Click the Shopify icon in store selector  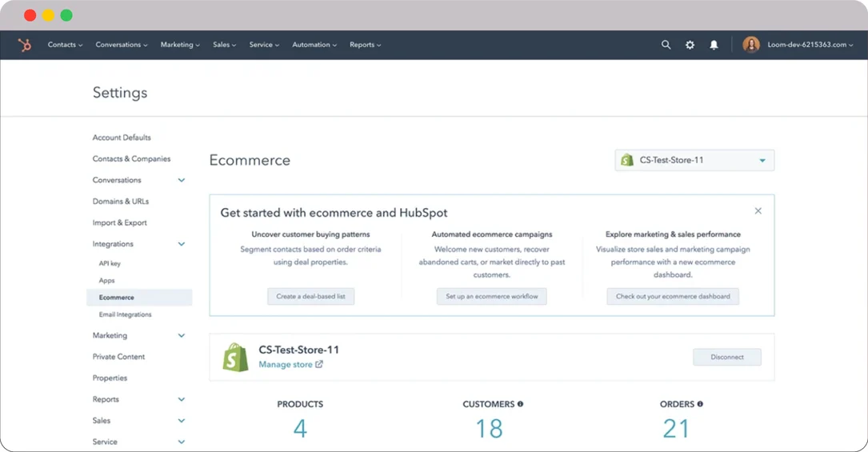pyautogui.click(x=626, y=160)
